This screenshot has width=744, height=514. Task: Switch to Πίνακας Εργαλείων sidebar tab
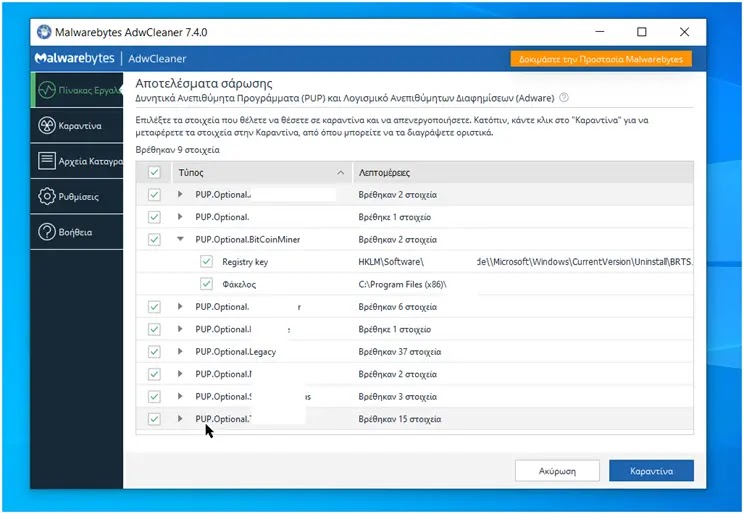pos(76,90)
